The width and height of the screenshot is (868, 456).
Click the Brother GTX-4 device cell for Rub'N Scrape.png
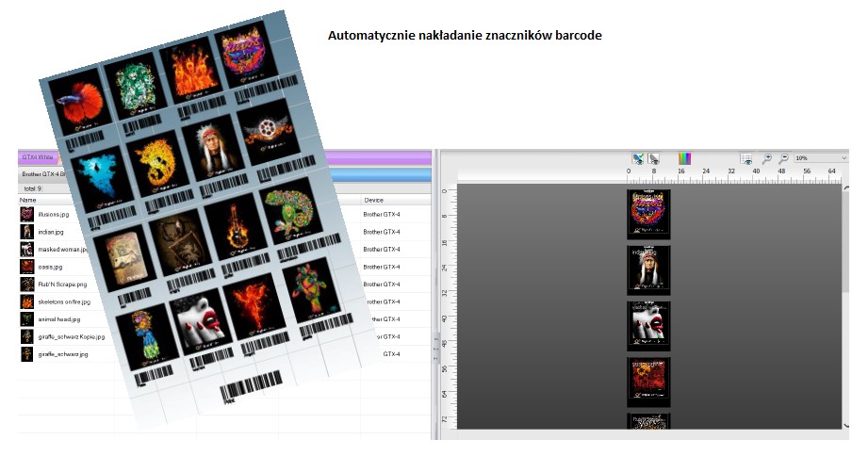[382, 284]
